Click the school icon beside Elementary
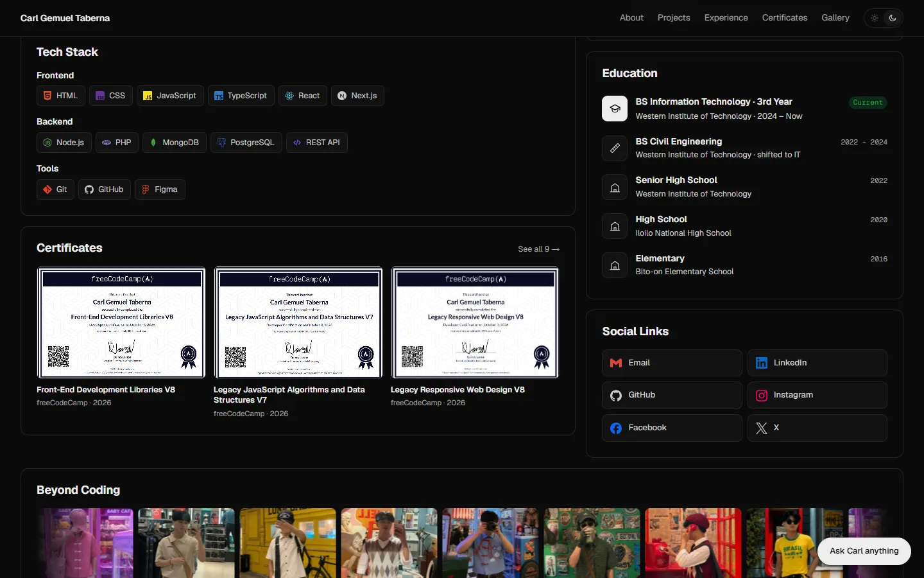The image size is (924, 578). [x=615, y=265]
